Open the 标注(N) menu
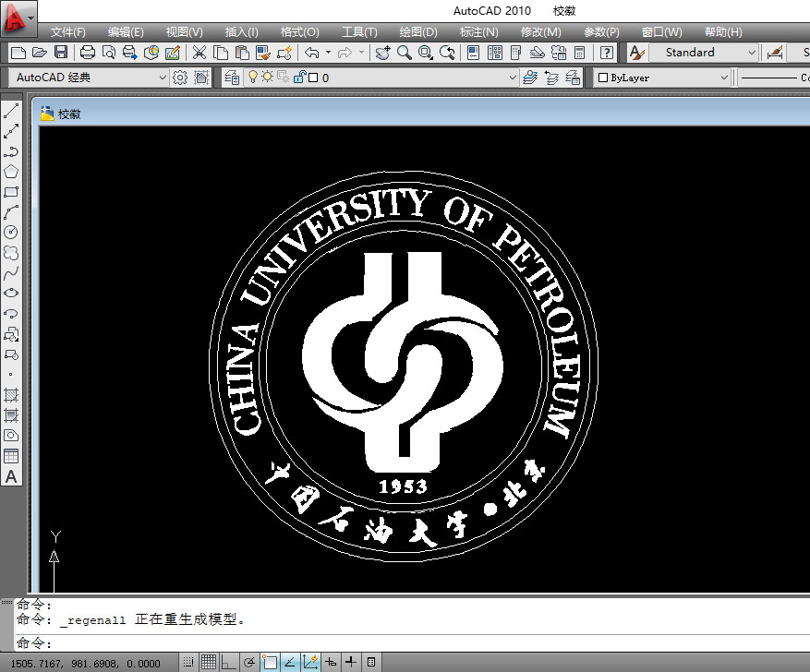Viewport: 810px width, 672px height. click(x=478, y=32)
